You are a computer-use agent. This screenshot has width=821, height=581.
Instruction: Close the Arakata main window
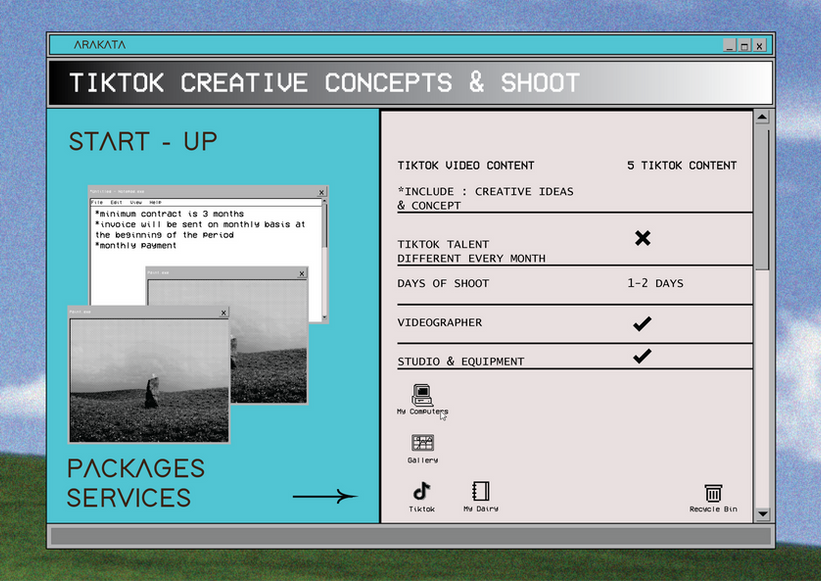759,46
